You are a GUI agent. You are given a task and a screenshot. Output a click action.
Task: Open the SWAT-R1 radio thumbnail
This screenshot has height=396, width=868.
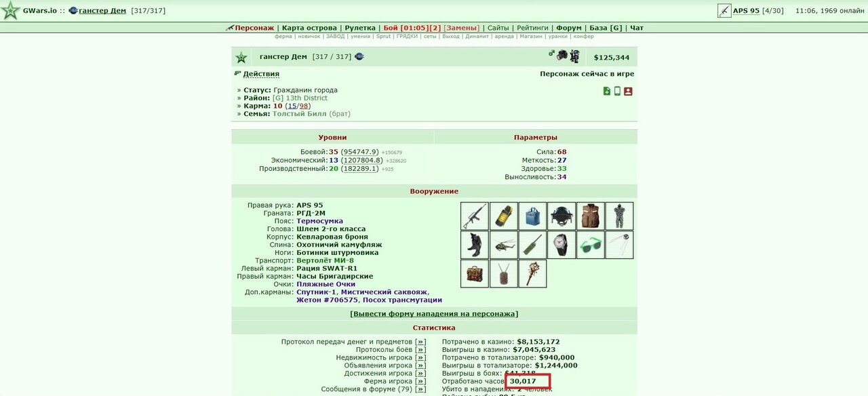[533, 245]
